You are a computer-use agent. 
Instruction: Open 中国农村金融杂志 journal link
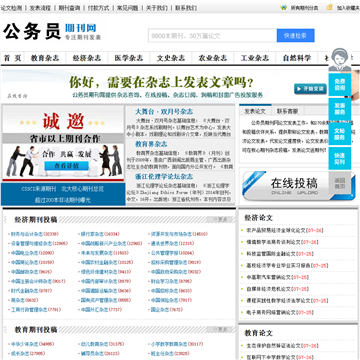[x=99, y=262]
